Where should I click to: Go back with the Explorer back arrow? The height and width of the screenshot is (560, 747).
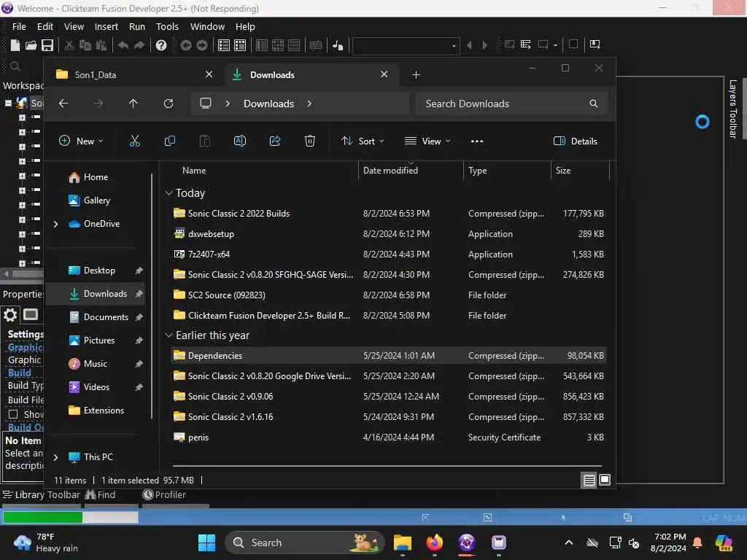(x=63, y=104)
